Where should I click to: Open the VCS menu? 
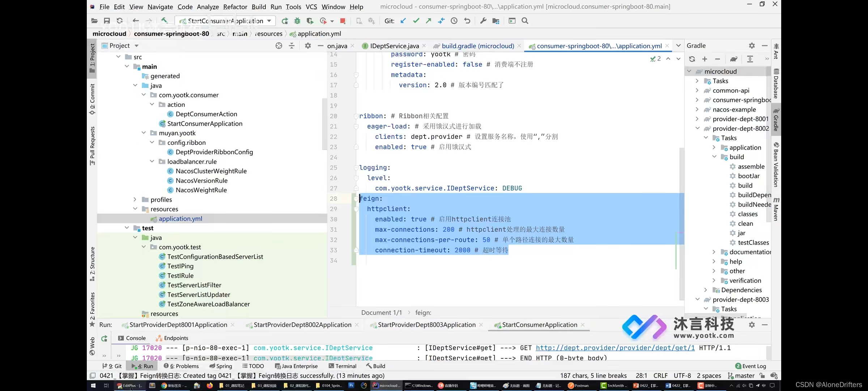click(311, 7)
